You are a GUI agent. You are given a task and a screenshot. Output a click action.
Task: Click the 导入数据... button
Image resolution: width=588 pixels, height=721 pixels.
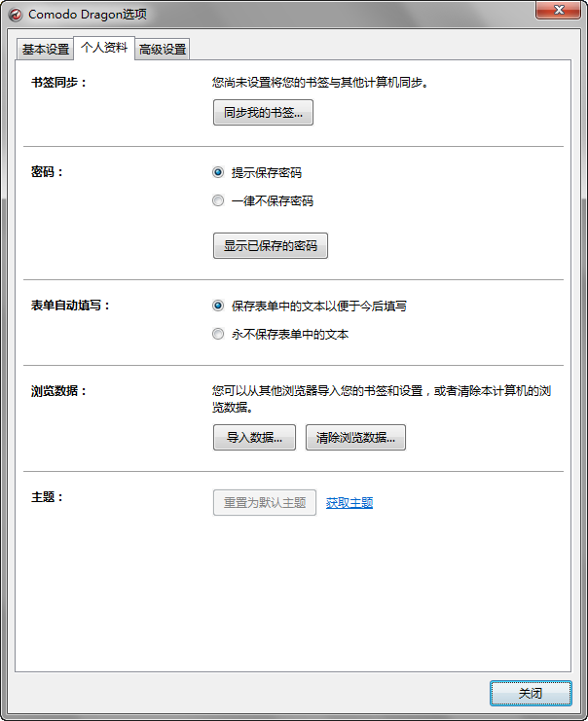pos(254,437)
